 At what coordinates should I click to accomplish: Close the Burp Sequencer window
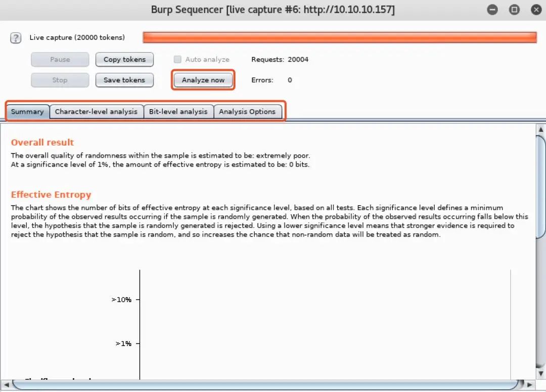pos(536,10)
